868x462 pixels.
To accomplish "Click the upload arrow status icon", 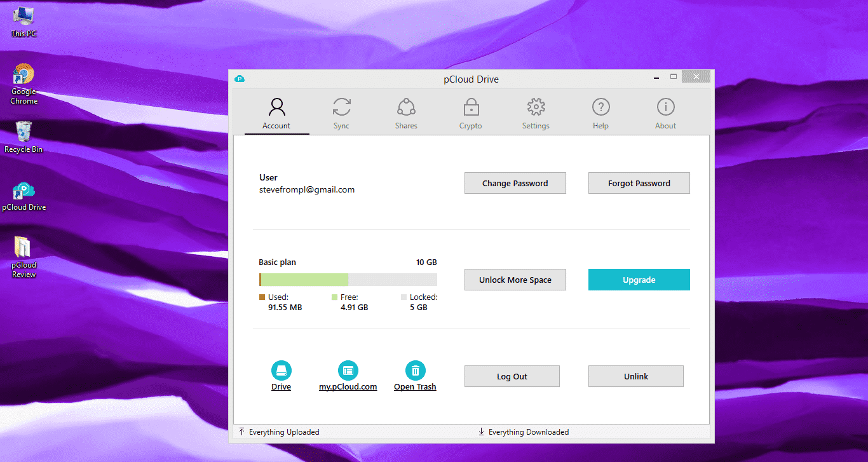I will coord(242,432).
